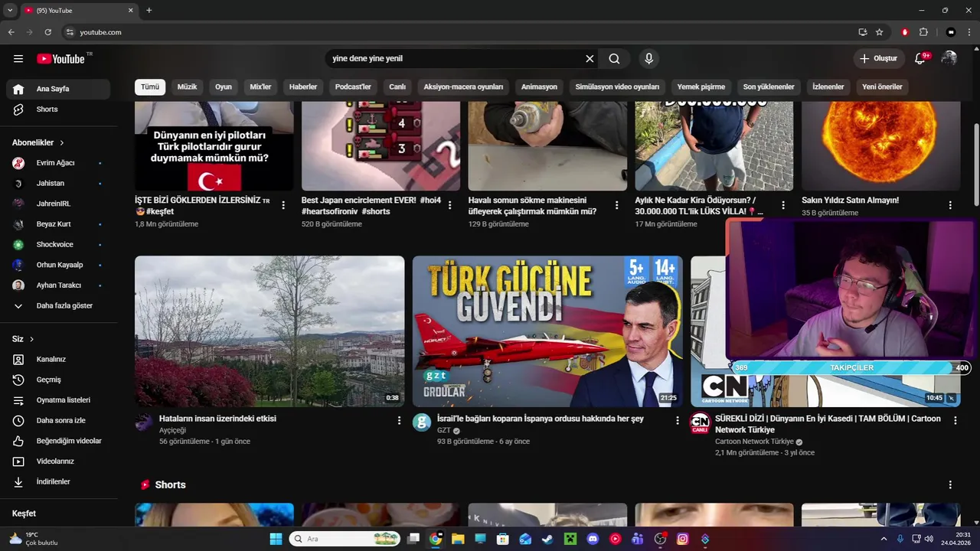Select the Yemek pişirme filter chip
The width and height of the screenshot is (980, 551).
coord(701,86)
